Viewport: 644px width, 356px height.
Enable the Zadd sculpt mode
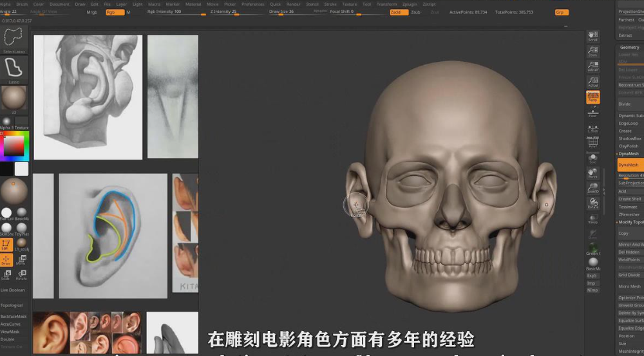pos(398,12)
